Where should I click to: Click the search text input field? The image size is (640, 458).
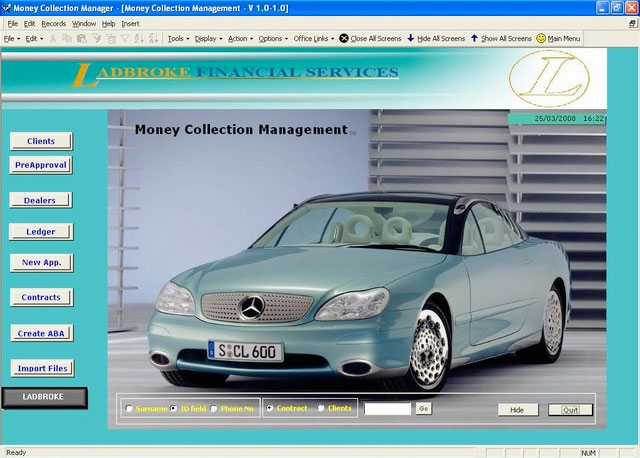pyautogui.click(x=387, y=409)
